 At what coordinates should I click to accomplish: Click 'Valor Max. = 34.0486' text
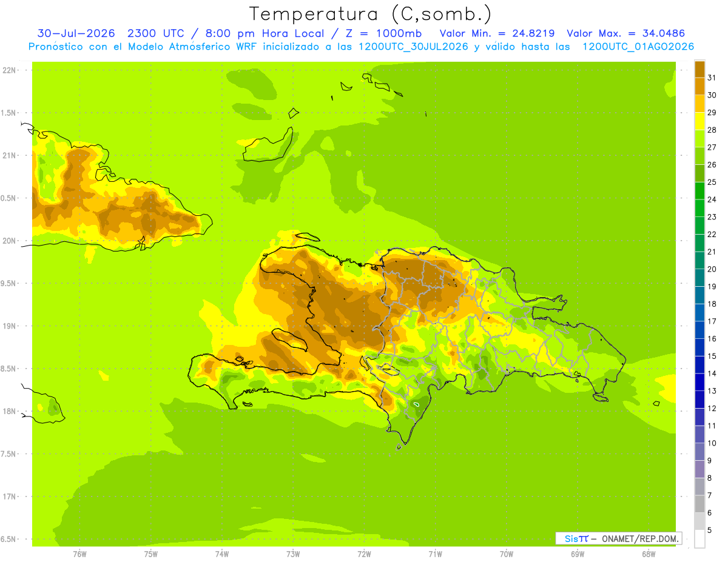(x=625, y=33)
